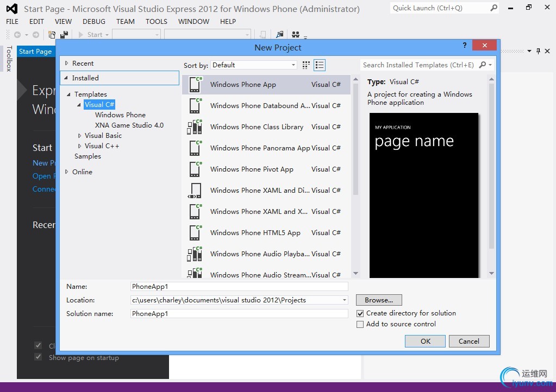Screen dimensions: 556x392
Task: Open the TOOLS menu
Action: tap(157, 21)
